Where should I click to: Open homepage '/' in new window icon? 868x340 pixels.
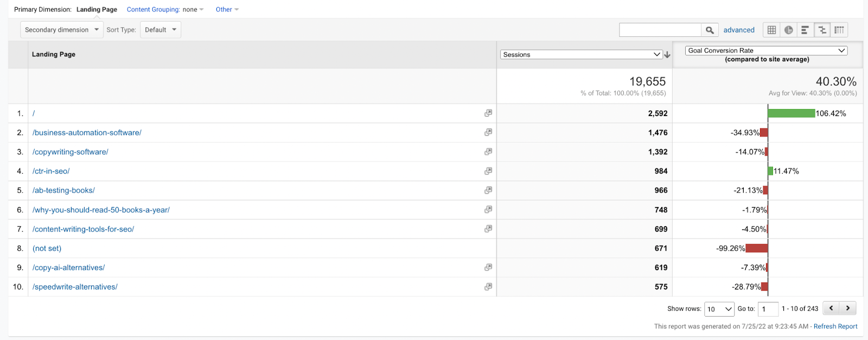[x=488, y=113]
